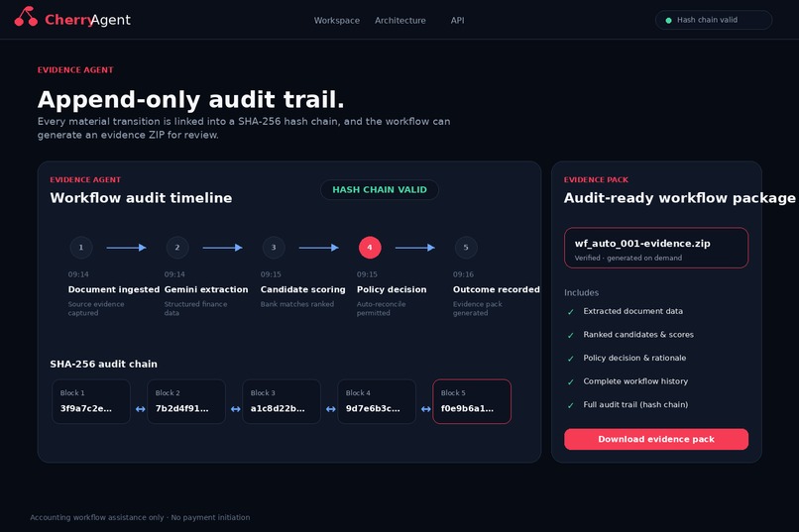Select timeline step 2 circle

click(177, 248)
